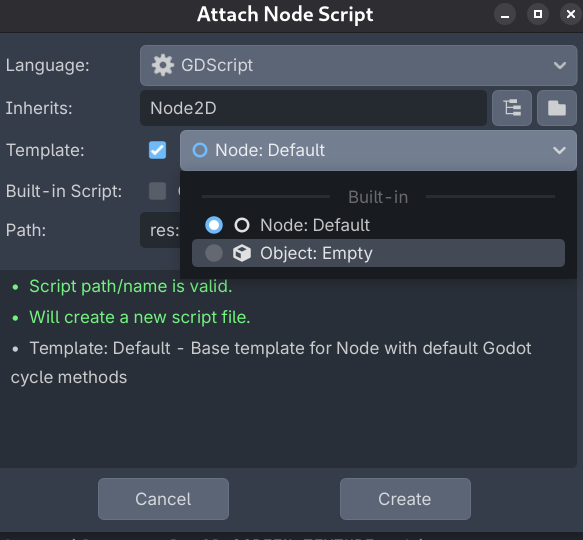Maximize the Attach Node Script window
This screenshot has height=540, width=583.
tap(538, 15)
